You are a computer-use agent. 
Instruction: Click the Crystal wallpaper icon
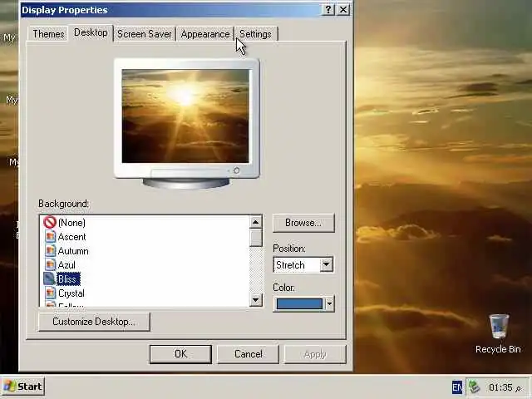pyautogui.click(x=50, y=293)
